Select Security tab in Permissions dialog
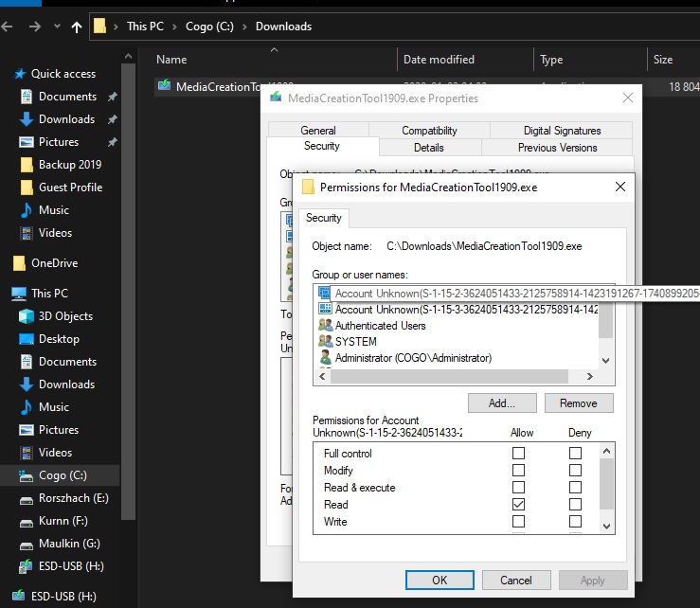Screen dimensions: 700x608 (324, 218)
